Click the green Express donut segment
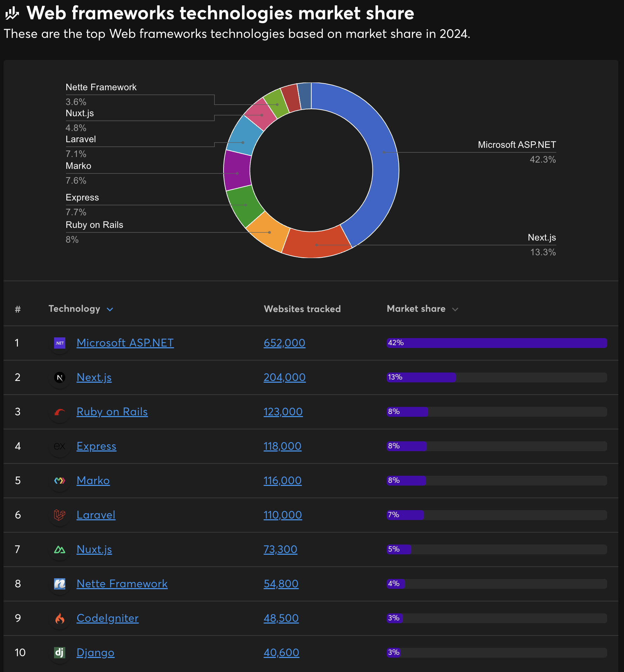Image resolution: width=624 pixels, height=672 pixels. (245, 205)
